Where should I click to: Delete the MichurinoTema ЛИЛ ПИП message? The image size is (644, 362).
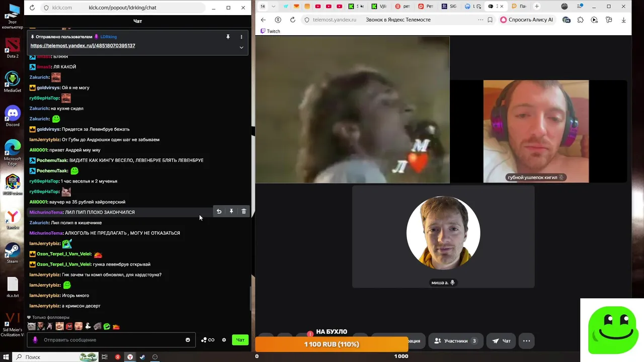coord(244,212)
